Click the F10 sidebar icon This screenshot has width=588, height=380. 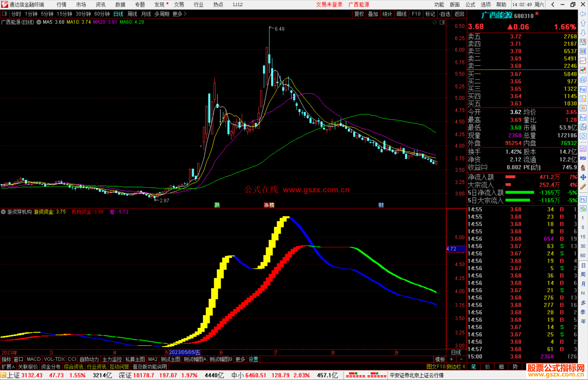[x=583, y=89]
